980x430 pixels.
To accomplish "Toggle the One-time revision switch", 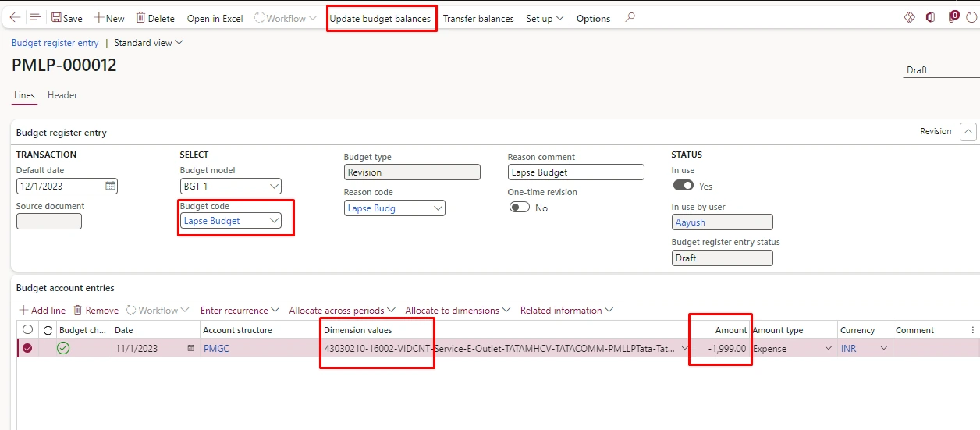I will pos(519,208).
